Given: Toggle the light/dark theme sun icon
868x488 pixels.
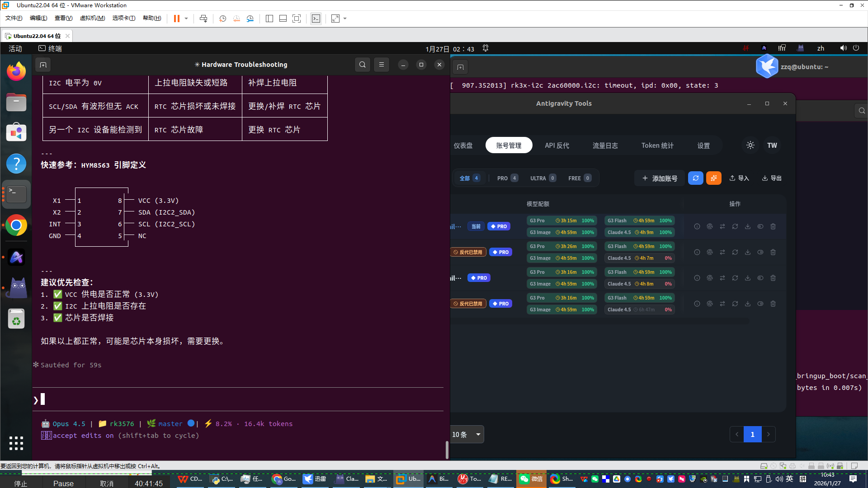Looking at the screenshot, I should point(750,145).
